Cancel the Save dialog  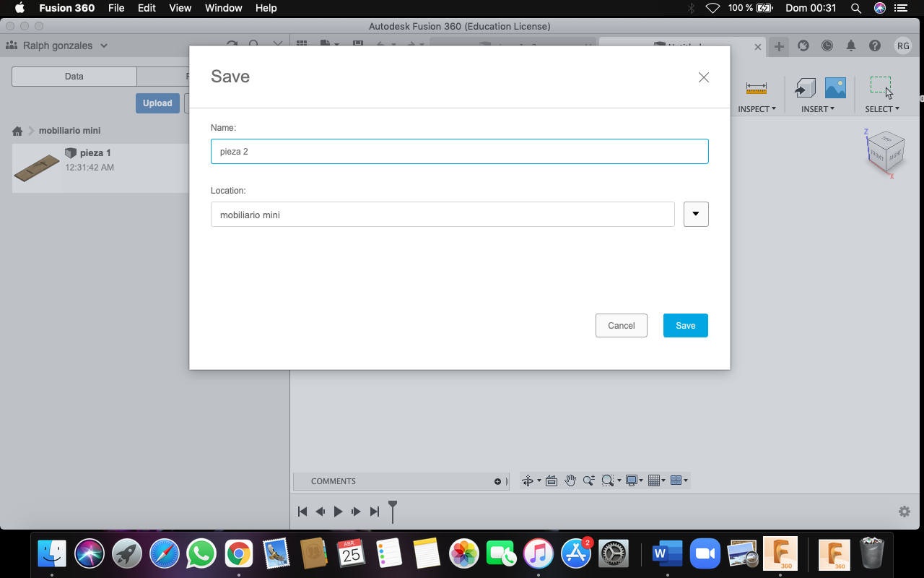[x=621, y=325]
